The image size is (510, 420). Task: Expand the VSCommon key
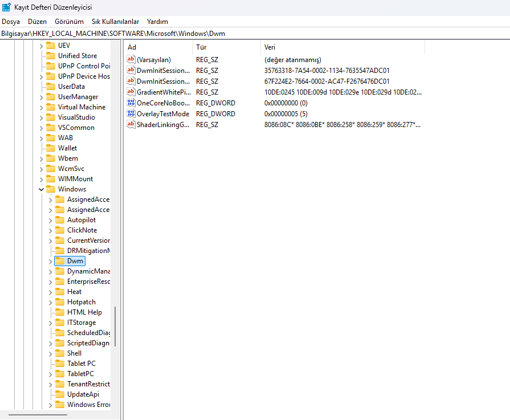41,128
